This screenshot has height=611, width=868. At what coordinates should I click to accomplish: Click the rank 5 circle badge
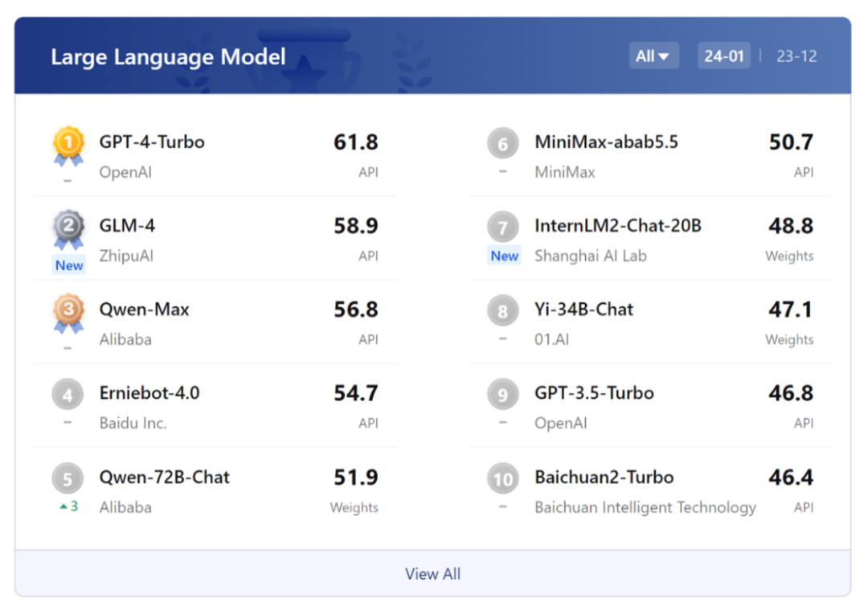click(68, 479)
